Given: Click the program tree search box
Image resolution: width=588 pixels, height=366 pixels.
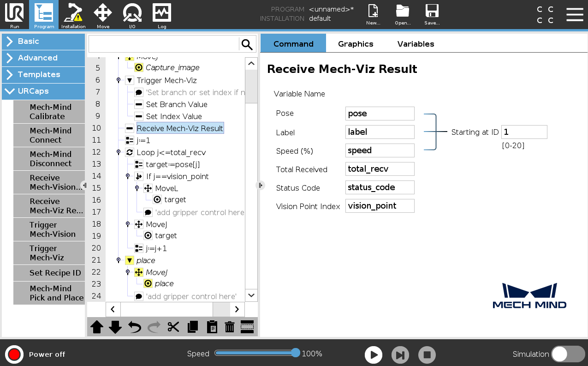Looking at the screenshot, I should [164, 44].
